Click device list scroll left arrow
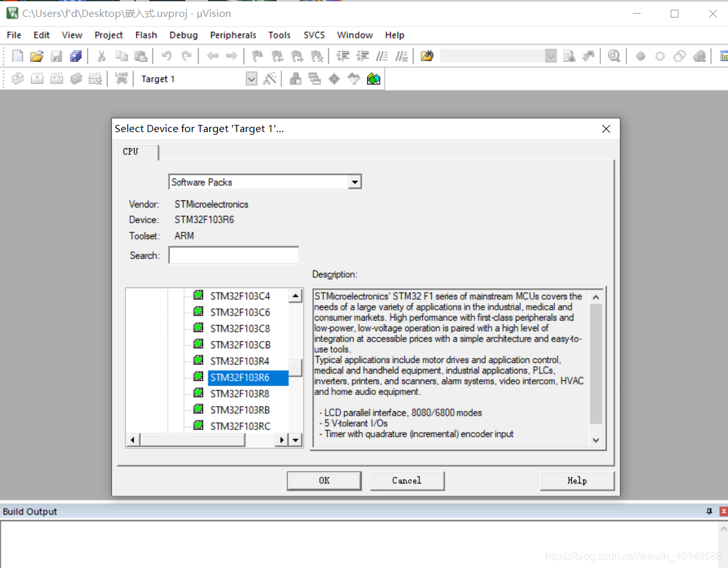728x568 pixels. click(x=133, y=440)
